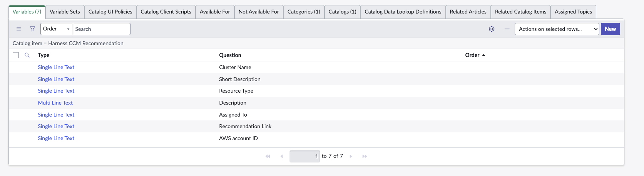The width and height of the screenshot is (644, 176).
Task: Go to the first page arrow
Action: tap(268, 156)
